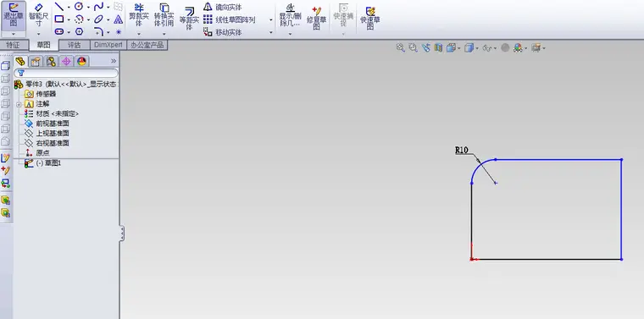This screenshot has height=319, width=644.
Task: Open the Trim Entities dropdown arrow
Action: coord(139,34)
